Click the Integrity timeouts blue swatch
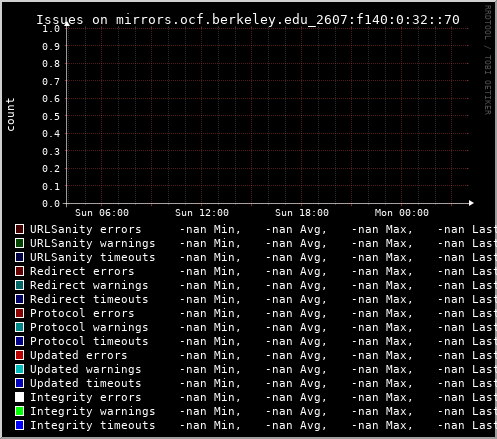The image size is (497, 439). [x=20, y=425]
